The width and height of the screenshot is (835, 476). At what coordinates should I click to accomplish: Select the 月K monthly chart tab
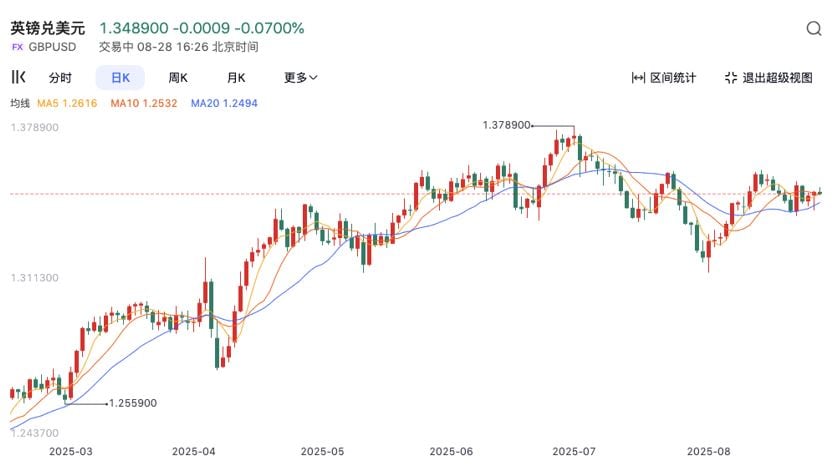(x=236, y=78)
